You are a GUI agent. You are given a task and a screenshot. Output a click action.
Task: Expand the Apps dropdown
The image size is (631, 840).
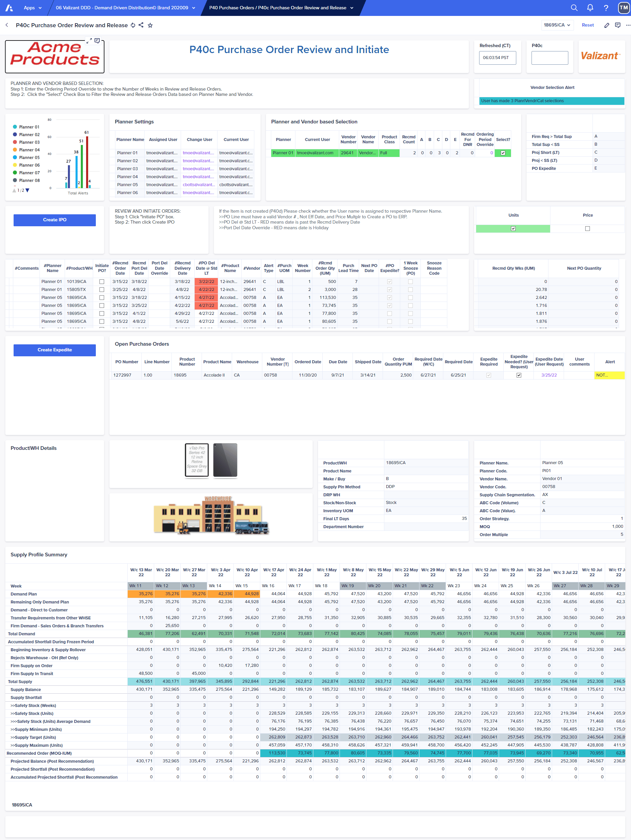pos(32,8)
